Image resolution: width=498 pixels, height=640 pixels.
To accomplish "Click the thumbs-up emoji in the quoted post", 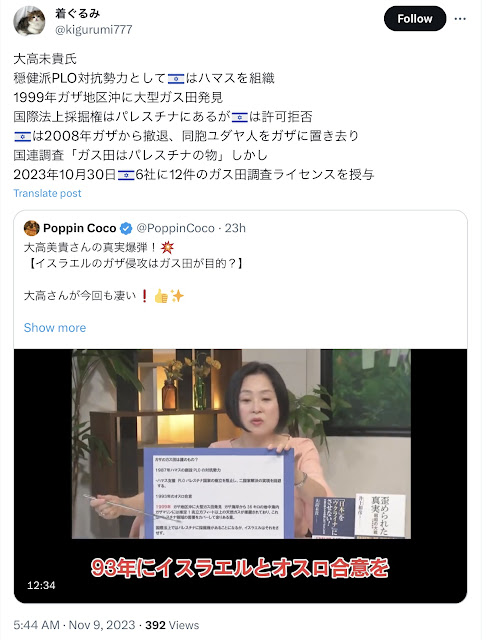I will 161,296.
